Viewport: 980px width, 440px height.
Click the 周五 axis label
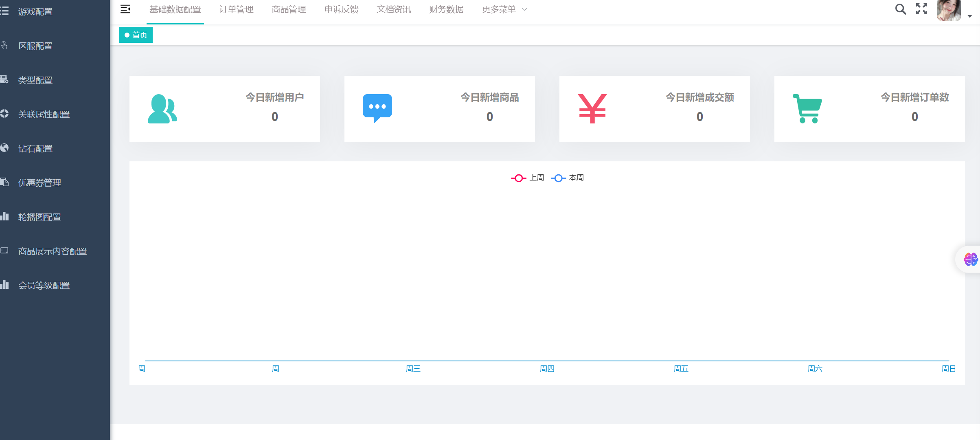point(681,369)
